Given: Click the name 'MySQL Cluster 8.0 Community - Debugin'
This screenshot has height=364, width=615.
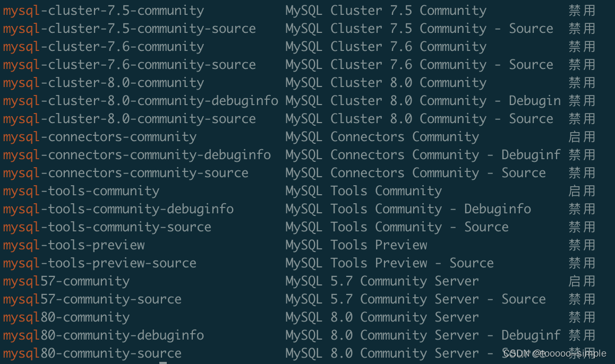Looking at the screenshot, I should [x=423, y=101].
